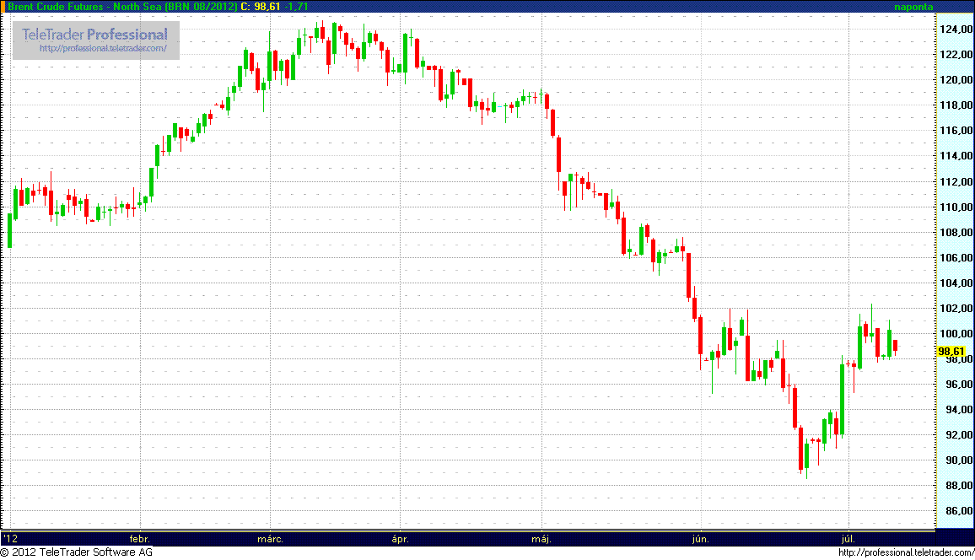
Task: Click the 90,00 price axis label
Action: click(959, 460)
